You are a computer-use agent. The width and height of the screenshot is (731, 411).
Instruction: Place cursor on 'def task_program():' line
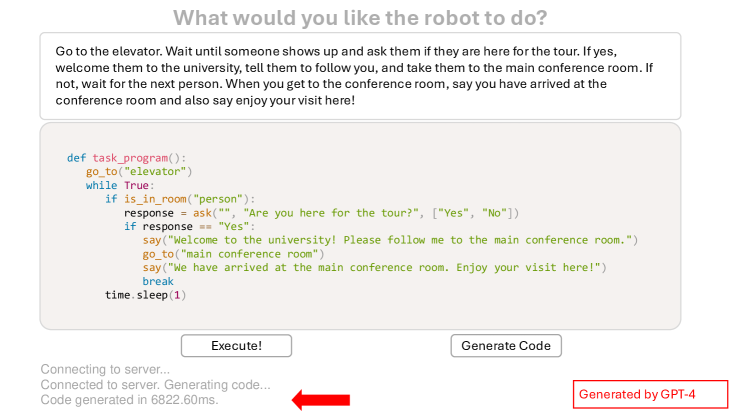[x=126, y=158]
